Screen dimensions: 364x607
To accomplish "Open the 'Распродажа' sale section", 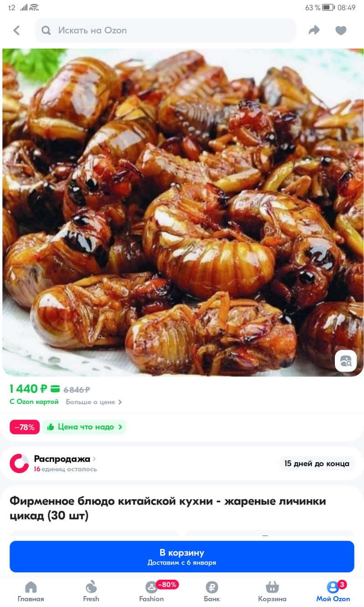I will [x=65, y=459].
